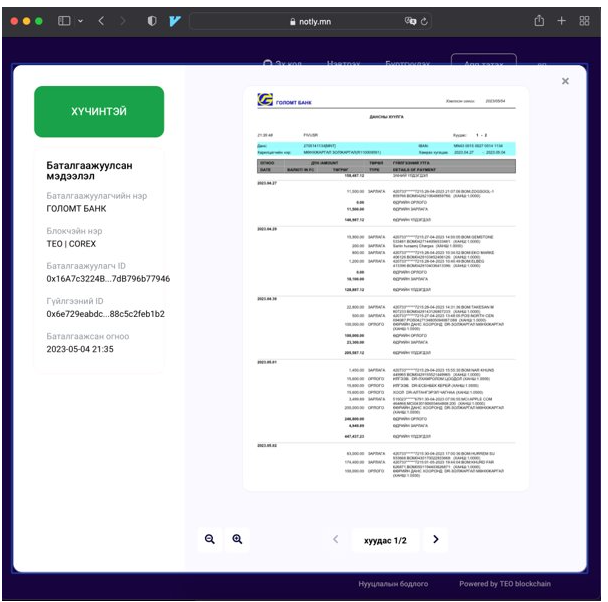The width and height of the screenshot is (608, 602).
Task: Click the Golomt Bank statement page
Action: pos(386,290)
